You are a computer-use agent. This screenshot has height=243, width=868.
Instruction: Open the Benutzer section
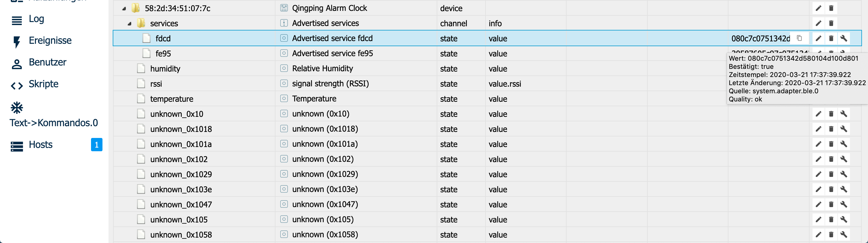point(48,62)
